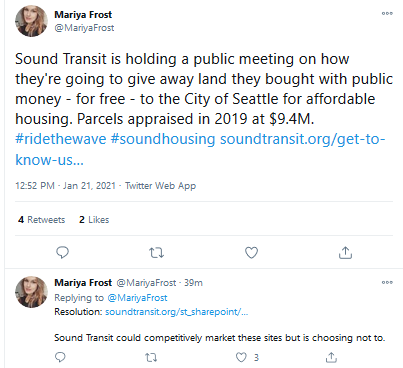Open Mariya Frost's profile picture on main tweet
403x368 pixels.
click(31, 21)
